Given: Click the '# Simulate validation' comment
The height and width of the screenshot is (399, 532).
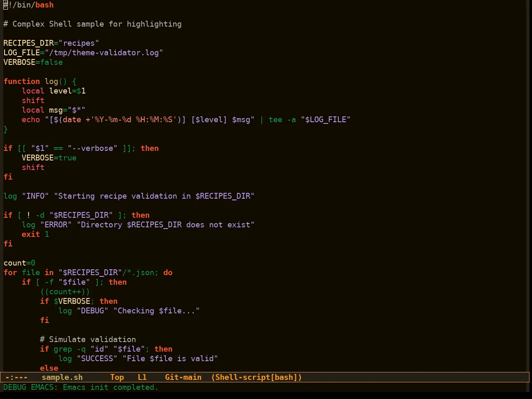Looking at the screenshot, I should point(88,340).
